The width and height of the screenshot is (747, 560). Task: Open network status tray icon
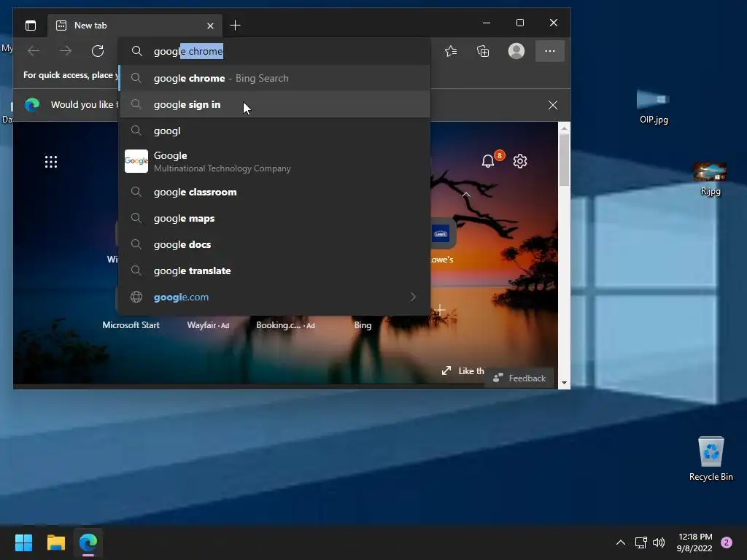[640, 542]
